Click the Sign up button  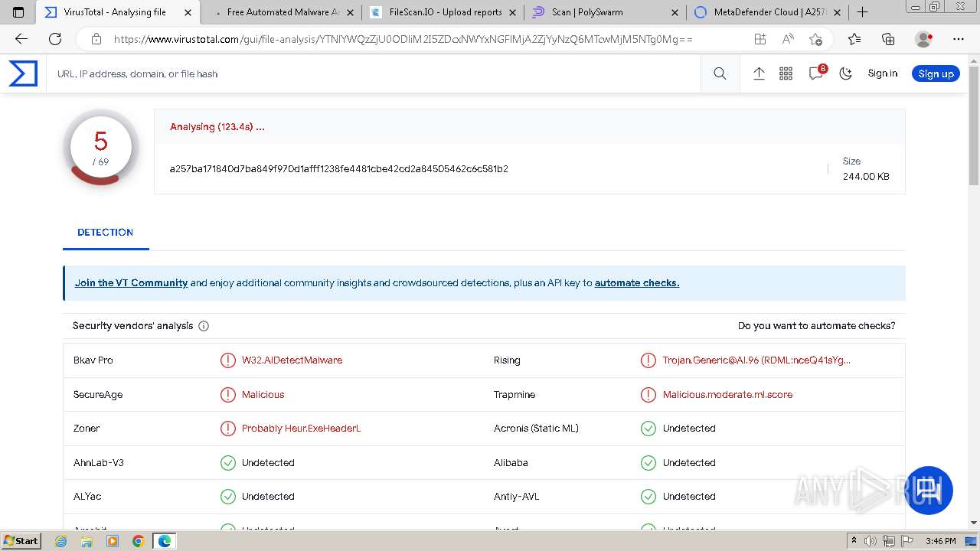point(936,73)
